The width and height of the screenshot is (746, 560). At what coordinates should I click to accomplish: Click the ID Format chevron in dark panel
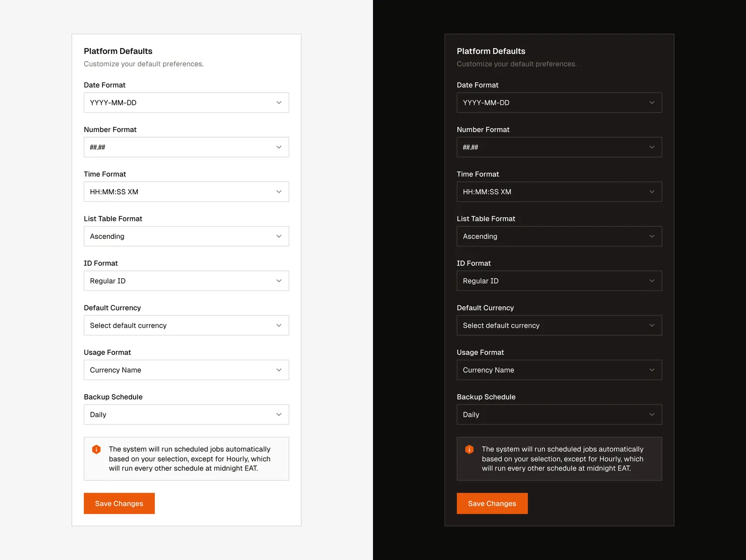pos(652,281)
